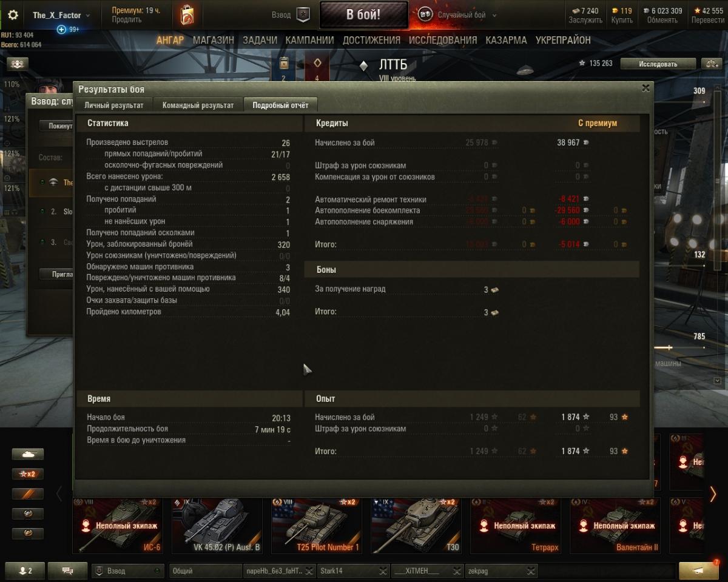
Task: Close the Stark14 chat tab
Action: (383, 570)
